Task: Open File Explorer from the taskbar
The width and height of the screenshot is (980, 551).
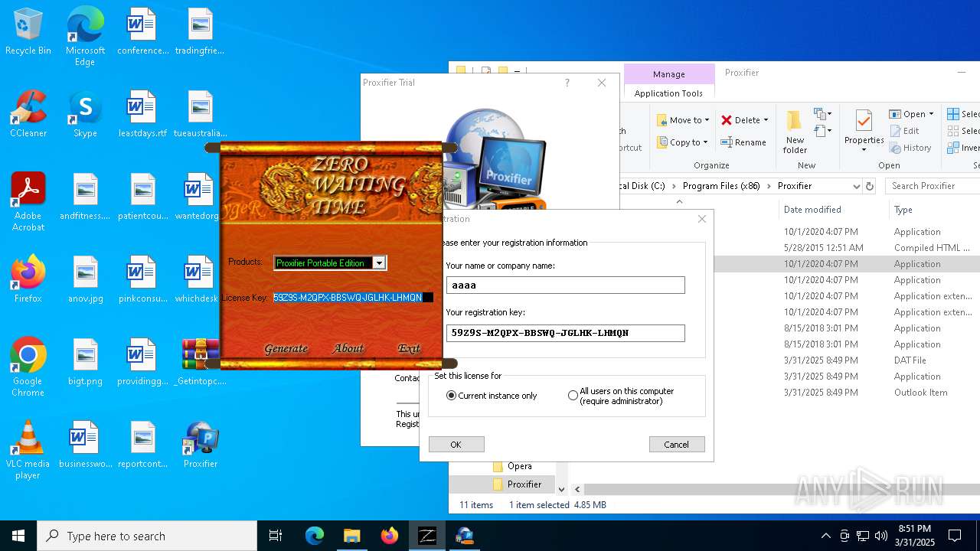Action: click(x=352, y=536)
